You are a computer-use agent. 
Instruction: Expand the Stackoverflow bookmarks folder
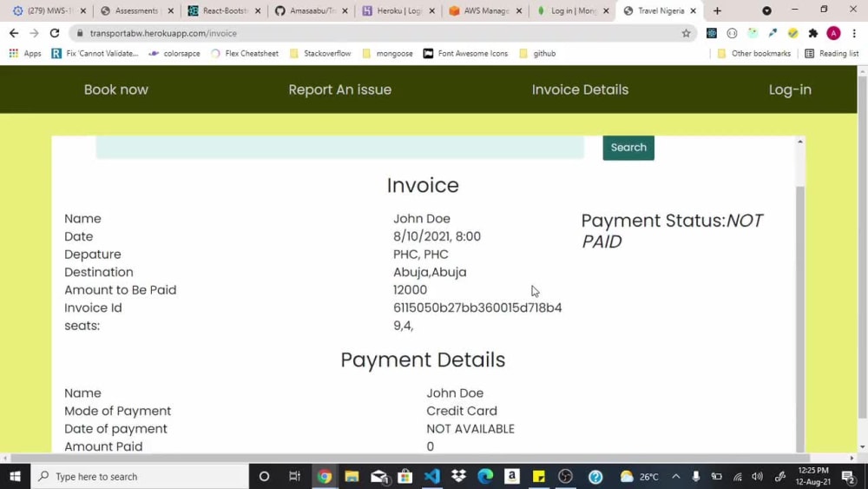coord(320,54)
